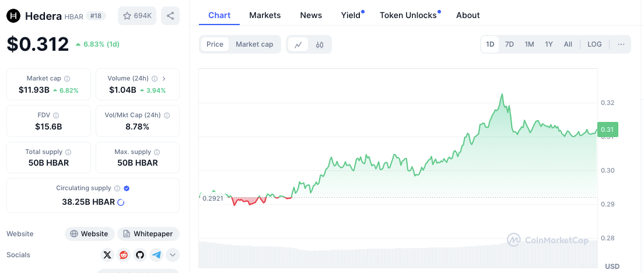The height and width of the screenshot is (273, 644).
Task: Open the Reddit social link
Action: (x=124, y=255)
